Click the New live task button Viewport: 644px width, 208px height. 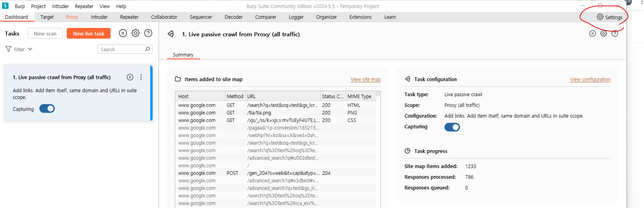point(88,33)
